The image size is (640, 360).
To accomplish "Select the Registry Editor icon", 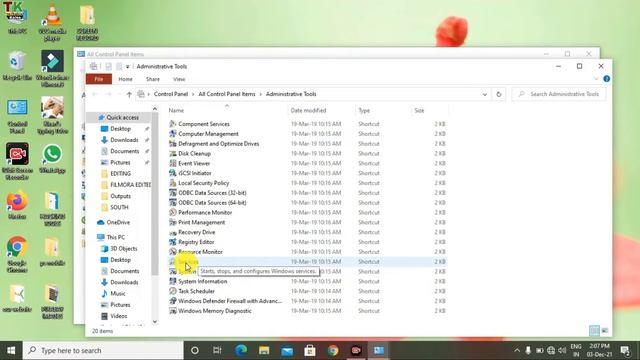I will pos(173,242).
